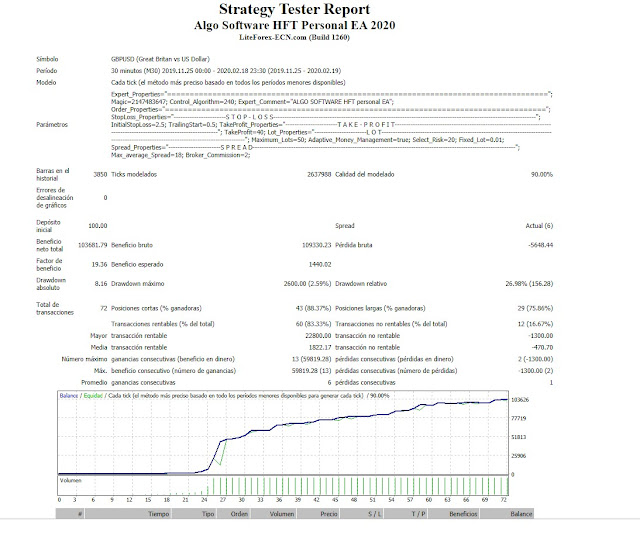This screenshot has width=640, height=535.
Task: Click the Balance legend label in chart
Action: click(x=69, y=395)
